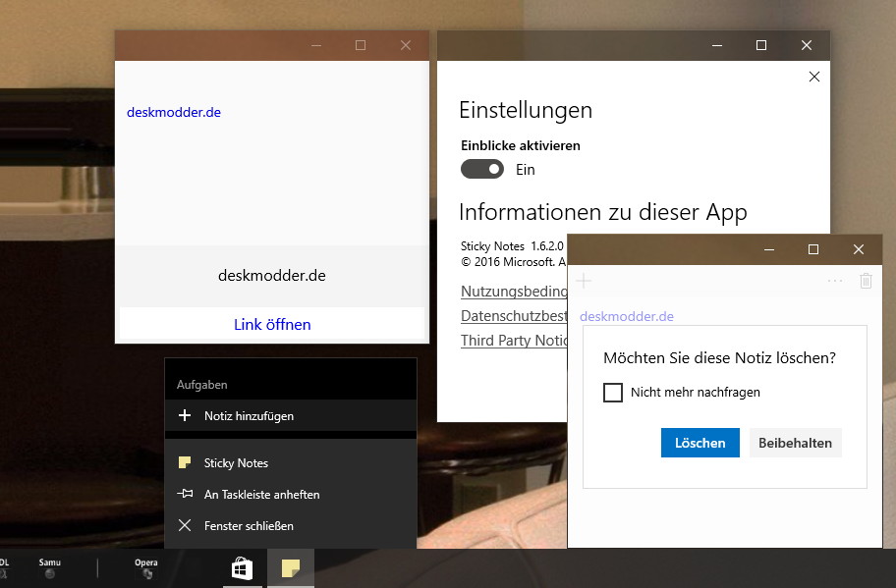Select Notiz hinzufügen in jump list
This screenshot has width=896, height=588.
click(290, 415)
